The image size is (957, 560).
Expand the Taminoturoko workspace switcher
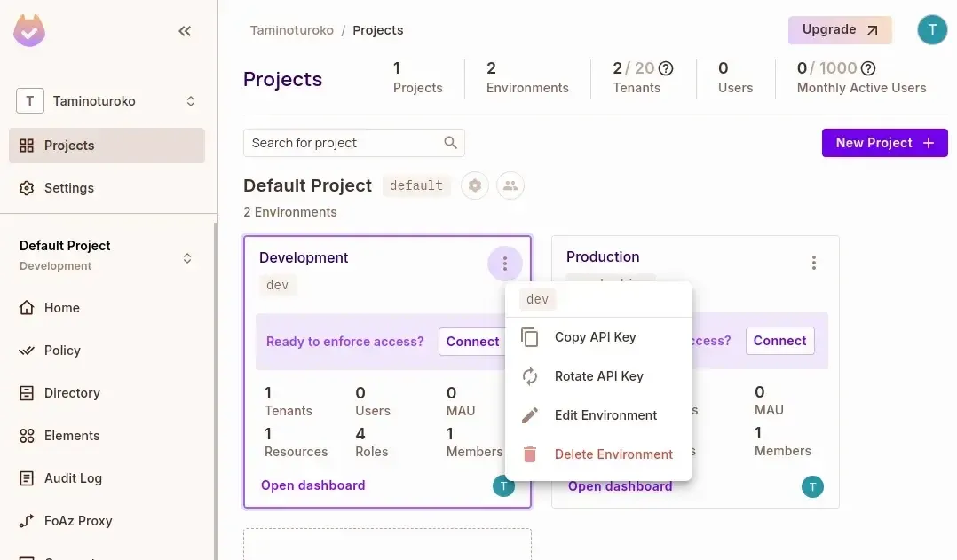tap(190, 101)
